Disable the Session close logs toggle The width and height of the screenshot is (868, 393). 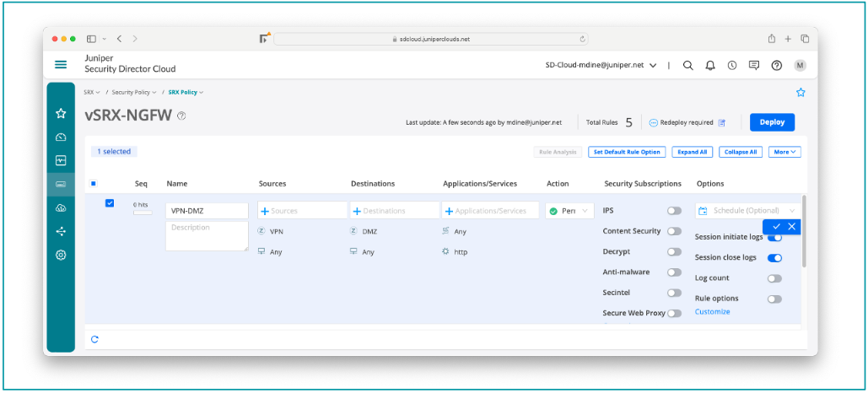(x=774, y=258)
